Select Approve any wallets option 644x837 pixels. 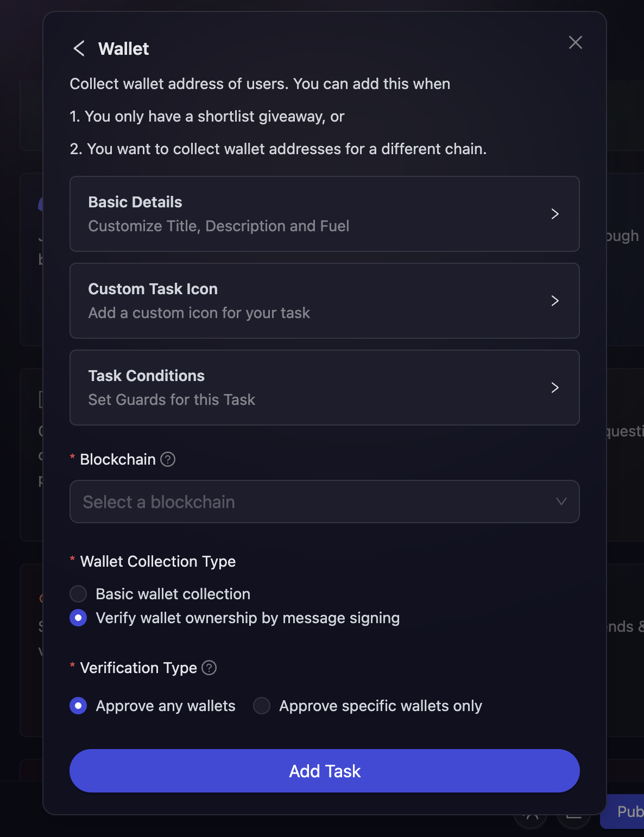(78, 706)
